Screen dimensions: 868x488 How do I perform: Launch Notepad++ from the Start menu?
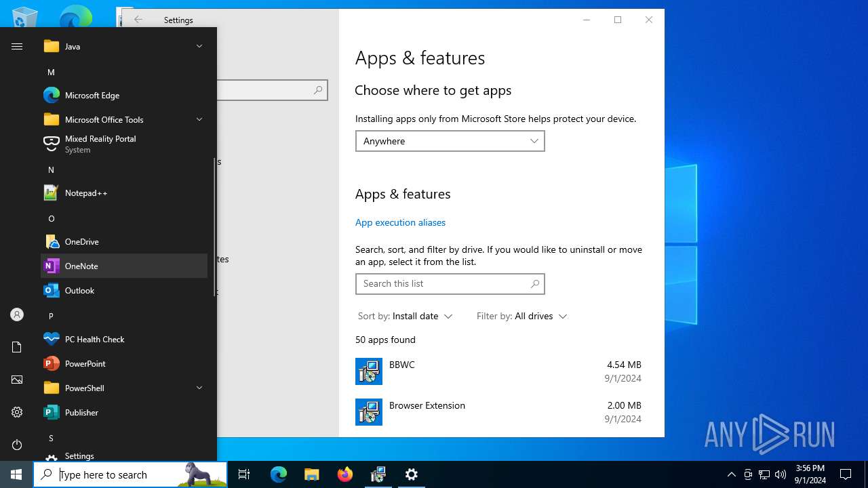(x=124, y=193)
